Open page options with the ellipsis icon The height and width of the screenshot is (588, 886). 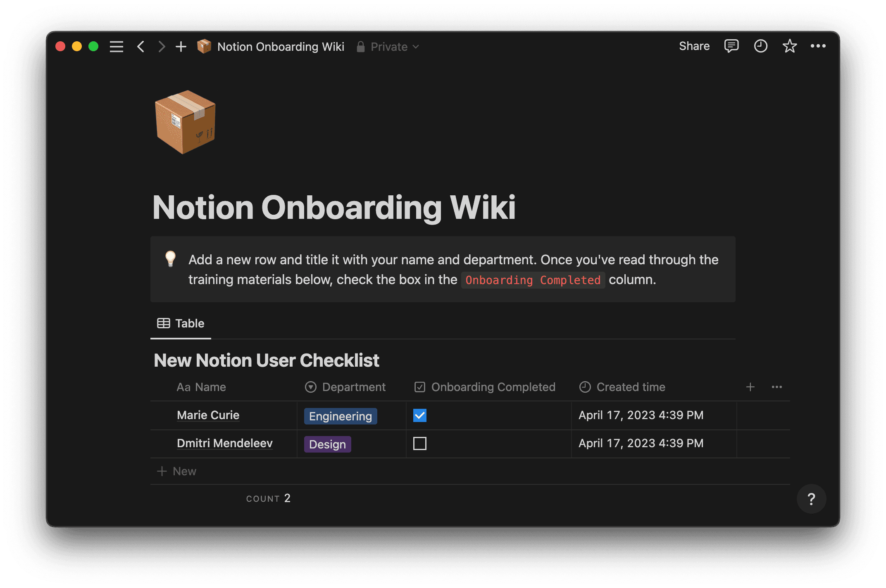click(819, 46)
